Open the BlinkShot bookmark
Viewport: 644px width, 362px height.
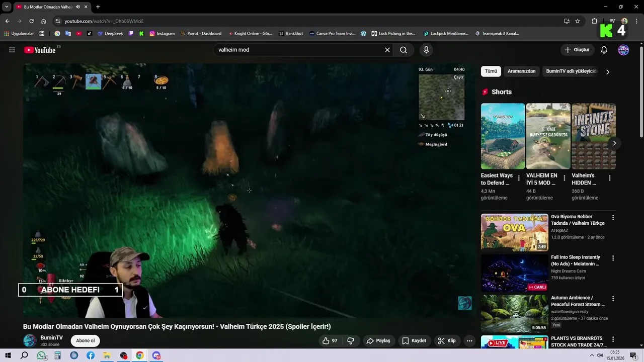(x=291, y=34)
